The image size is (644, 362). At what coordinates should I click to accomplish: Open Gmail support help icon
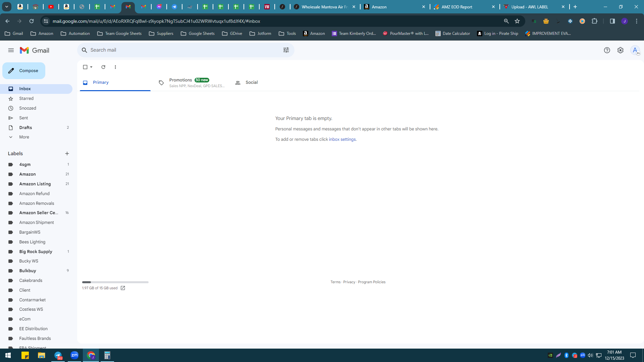(607, 50)
